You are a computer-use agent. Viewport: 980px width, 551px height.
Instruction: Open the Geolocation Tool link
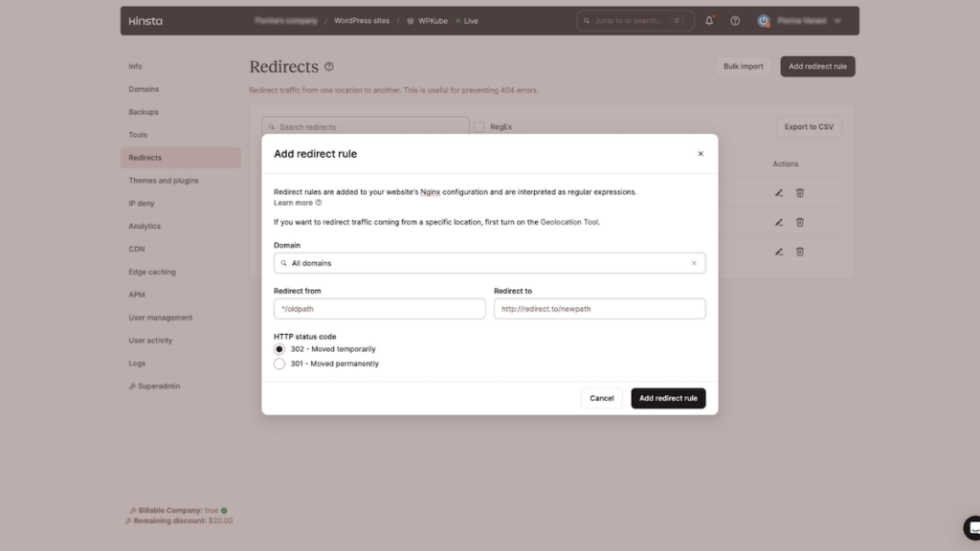coord(568,222)
